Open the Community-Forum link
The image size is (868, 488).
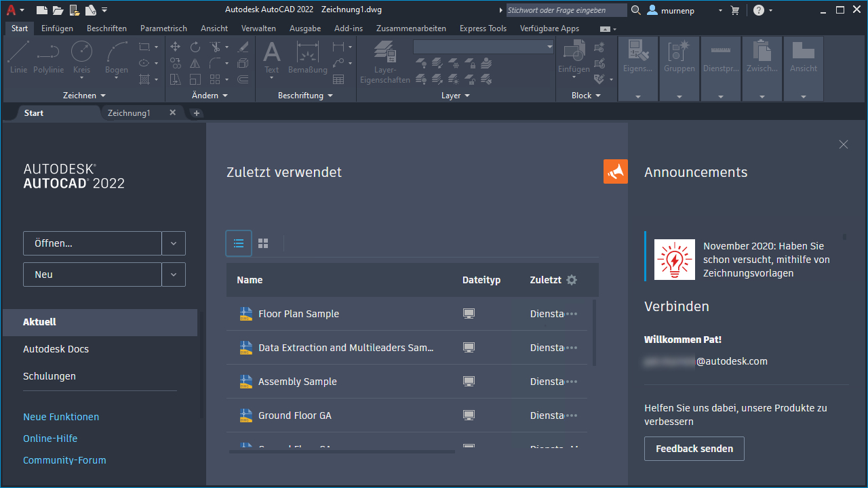coord(64,460)
